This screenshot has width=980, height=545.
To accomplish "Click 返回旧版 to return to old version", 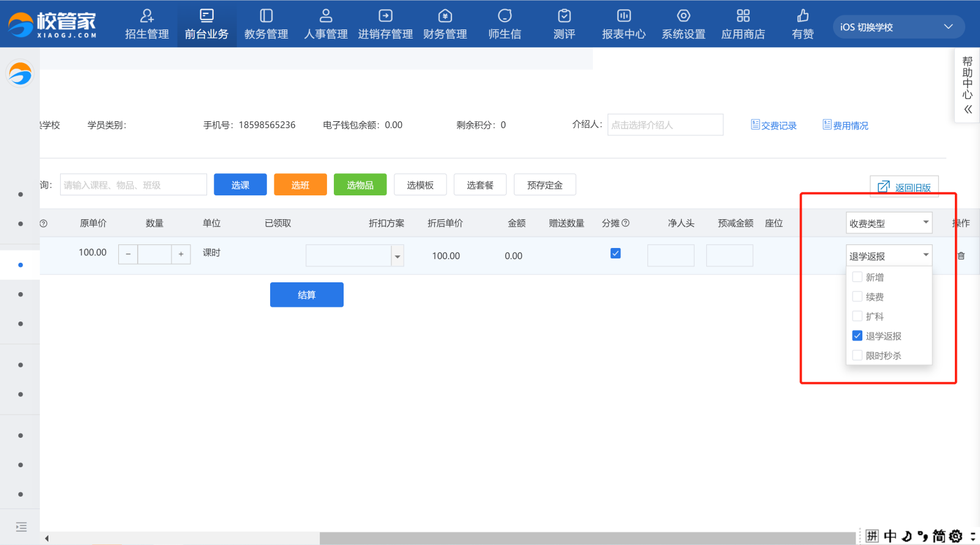I will [904, 187].
